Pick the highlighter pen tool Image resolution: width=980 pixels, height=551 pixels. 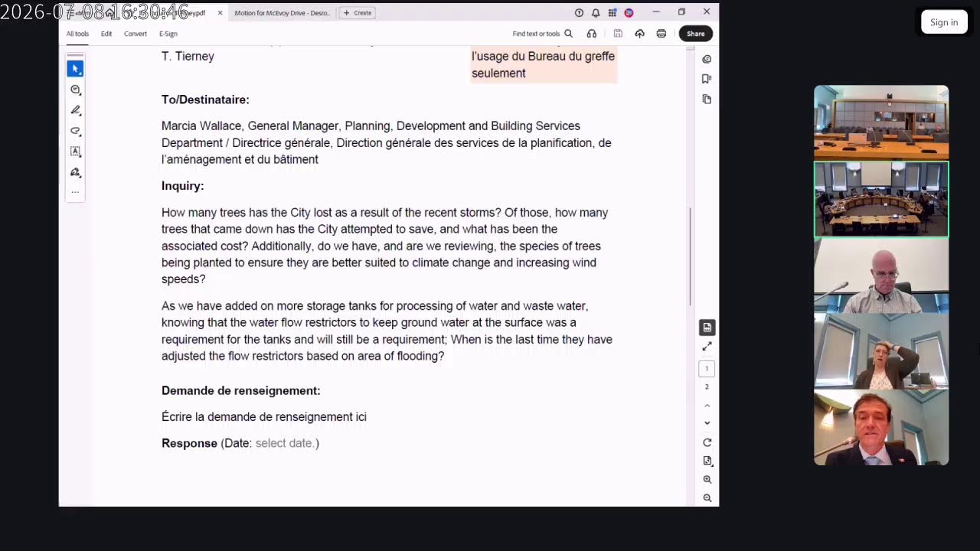75,110
